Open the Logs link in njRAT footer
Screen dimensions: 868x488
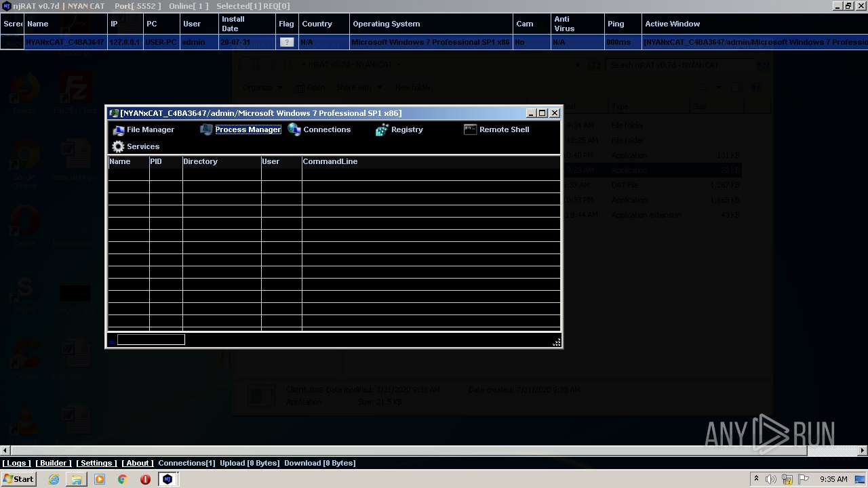[x=16, y=463]
